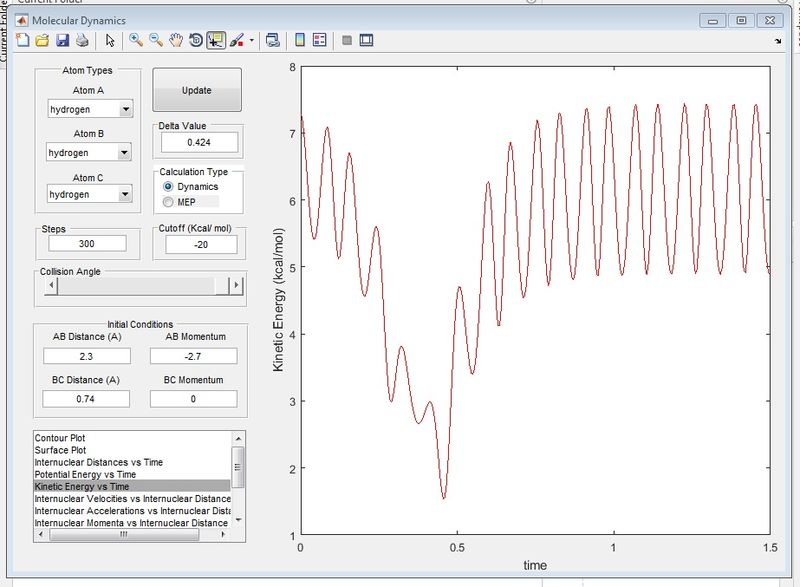The height and width of the screenshot is (587, 800).
Task: Click plot list scroll up arrow
Action: [238, 438]
